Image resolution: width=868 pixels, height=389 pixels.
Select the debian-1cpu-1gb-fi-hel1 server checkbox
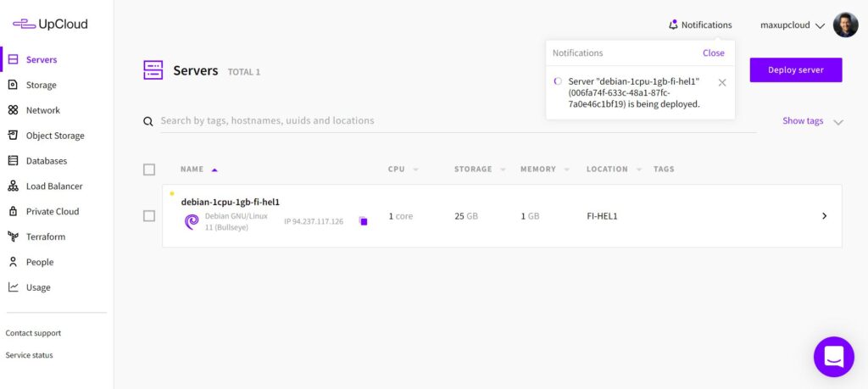point(149,216)
